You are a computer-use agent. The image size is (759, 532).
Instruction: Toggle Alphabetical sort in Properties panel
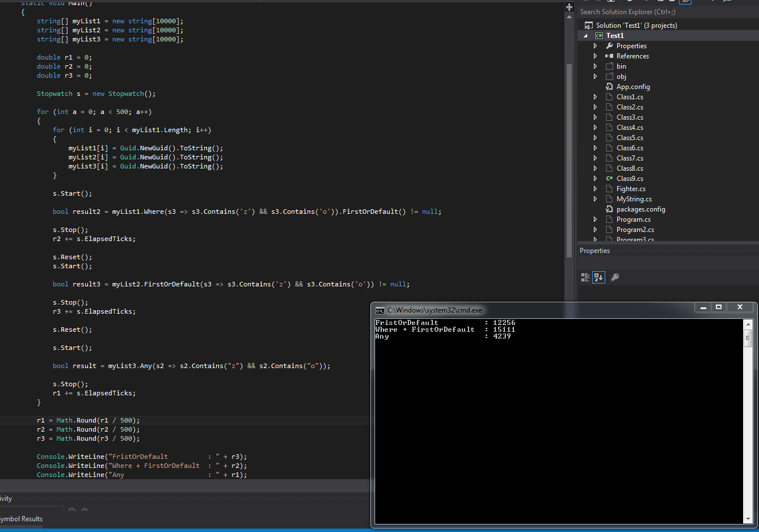click(x=598, y=277)
